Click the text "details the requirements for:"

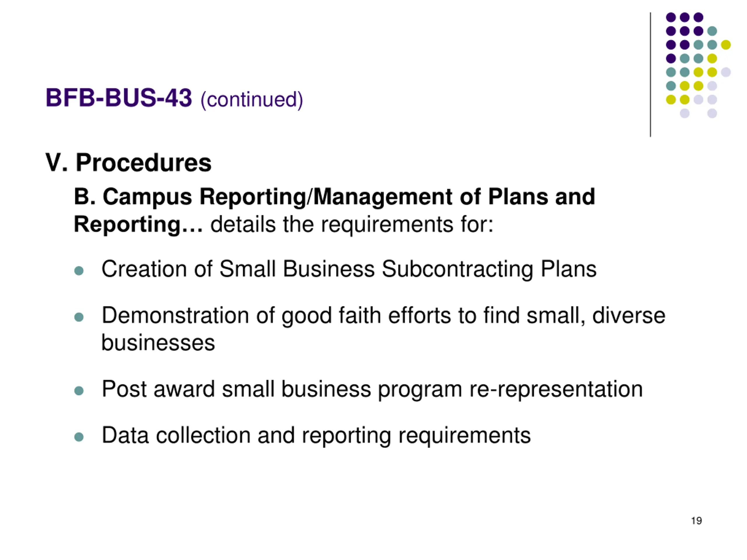click(x=352, y=225)
